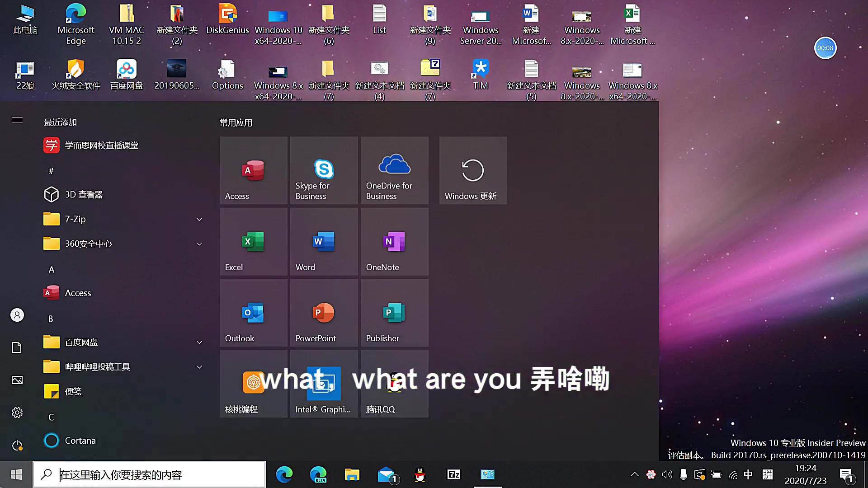Launch Cortana from the app list
The image size is (868, 488).
(123, 441)
